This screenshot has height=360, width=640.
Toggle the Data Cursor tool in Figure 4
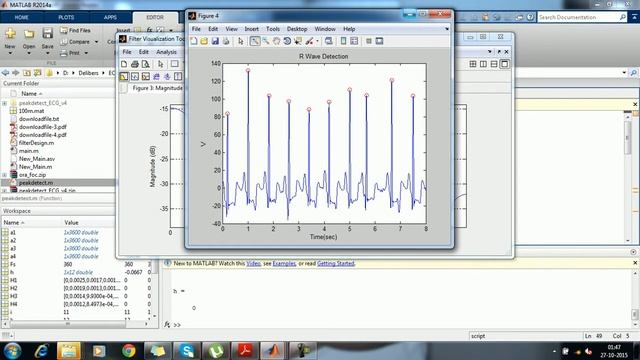[298, 41]
